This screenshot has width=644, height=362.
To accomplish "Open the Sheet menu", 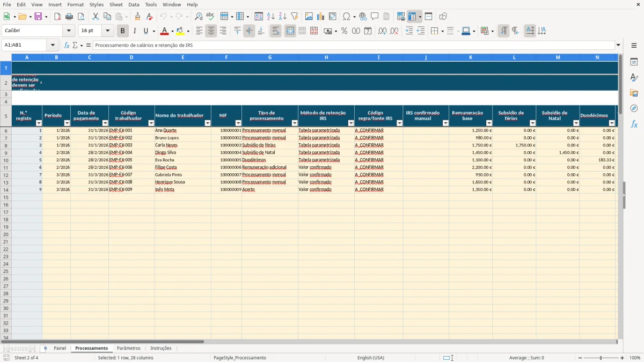I will pyautogui.click(x=116, y=4).
